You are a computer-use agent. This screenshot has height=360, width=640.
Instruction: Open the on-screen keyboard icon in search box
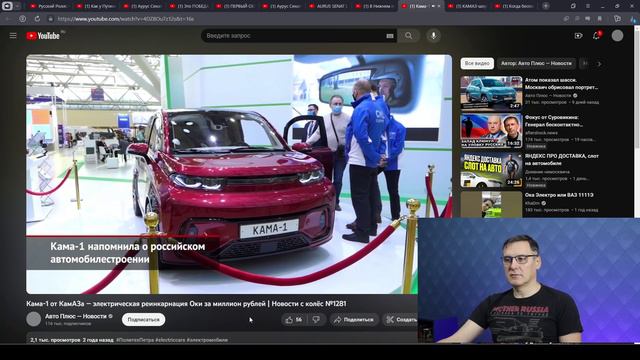[390, 36]
